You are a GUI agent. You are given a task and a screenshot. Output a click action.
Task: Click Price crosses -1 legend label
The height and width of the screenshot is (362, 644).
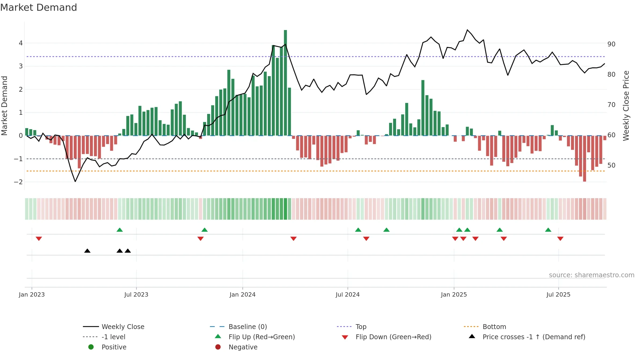(534, 337)
